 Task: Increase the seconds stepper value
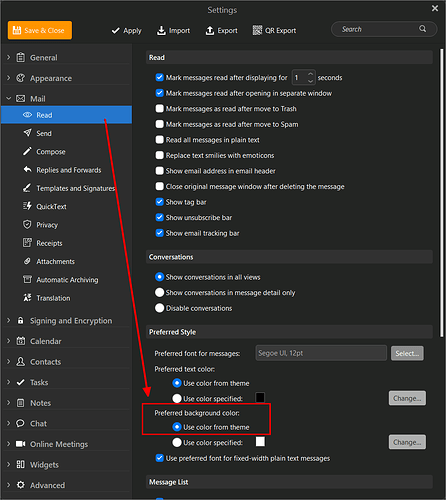310,74
